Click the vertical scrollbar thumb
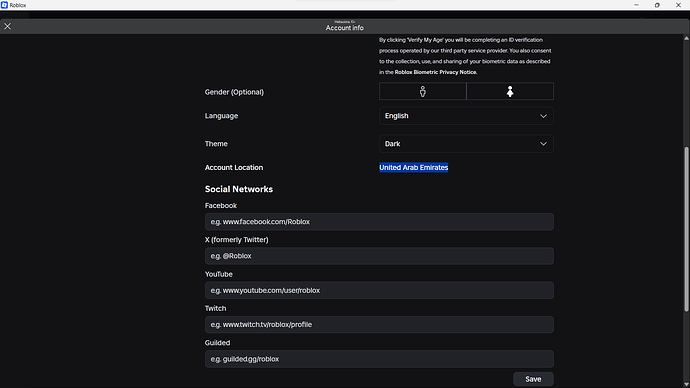Viewport: 690px width, 388px height. [x=686, y=229]
